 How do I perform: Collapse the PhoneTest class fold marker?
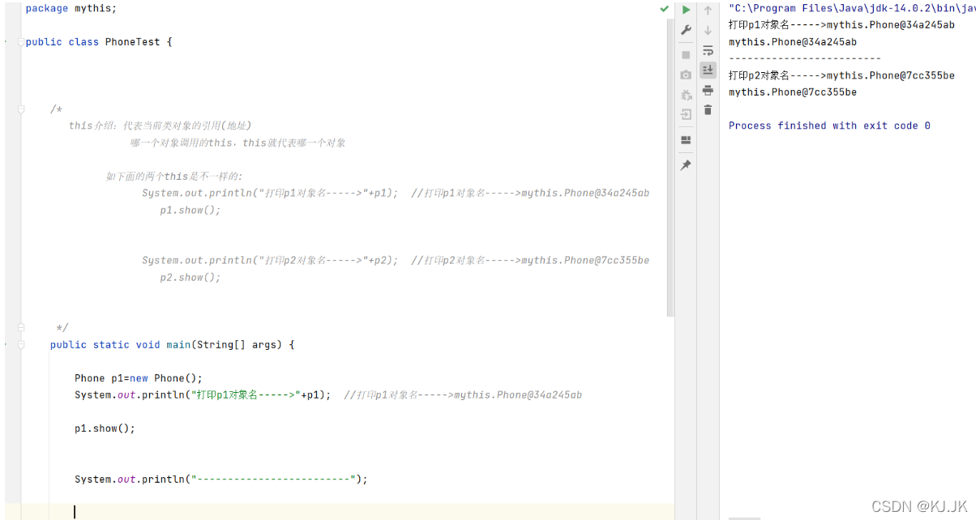click(x=21, y=42)
